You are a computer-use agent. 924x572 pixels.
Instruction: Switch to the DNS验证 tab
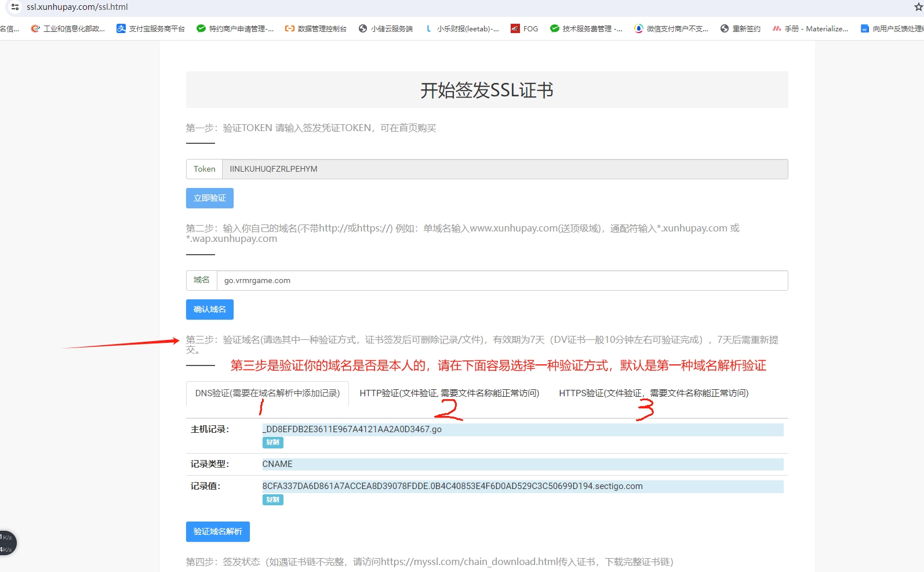pyautogui.click(x=267, y=393)
